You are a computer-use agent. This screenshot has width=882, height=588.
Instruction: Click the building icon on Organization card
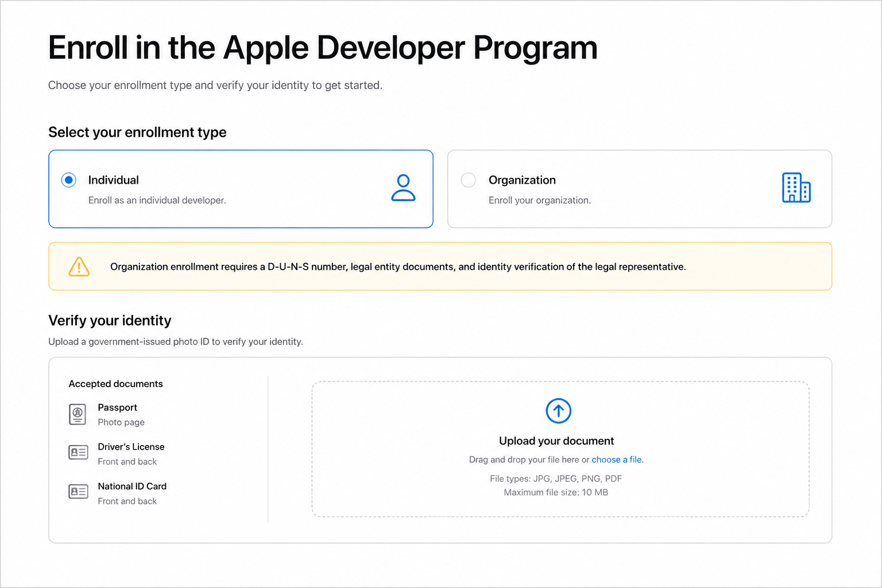(796, 188)
